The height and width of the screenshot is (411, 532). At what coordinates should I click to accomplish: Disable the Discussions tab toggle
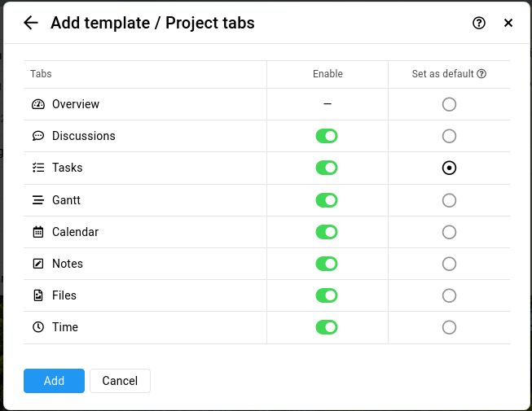pos(327,136)
